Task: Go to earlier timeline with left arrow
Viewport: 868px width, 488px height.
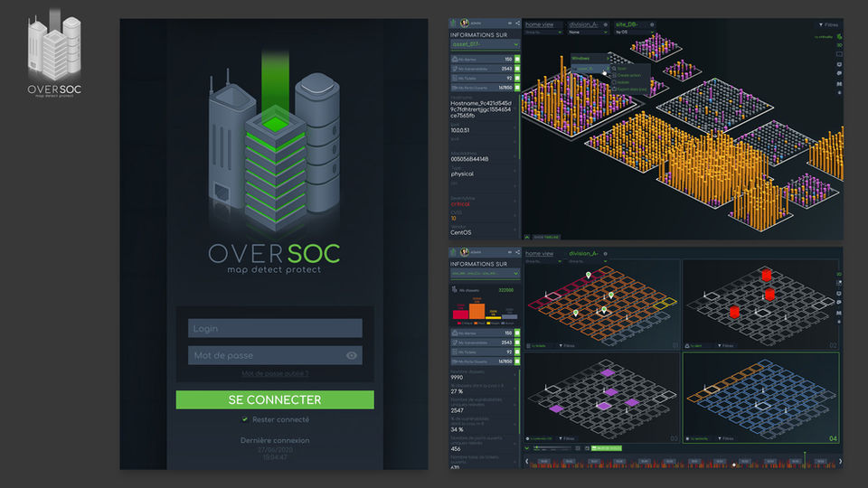Action: pyautogui.click(x=527, y=461)
